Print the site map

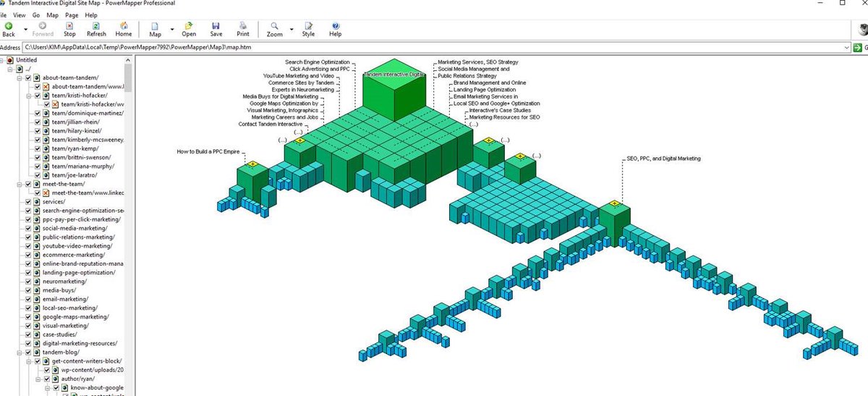243,26
